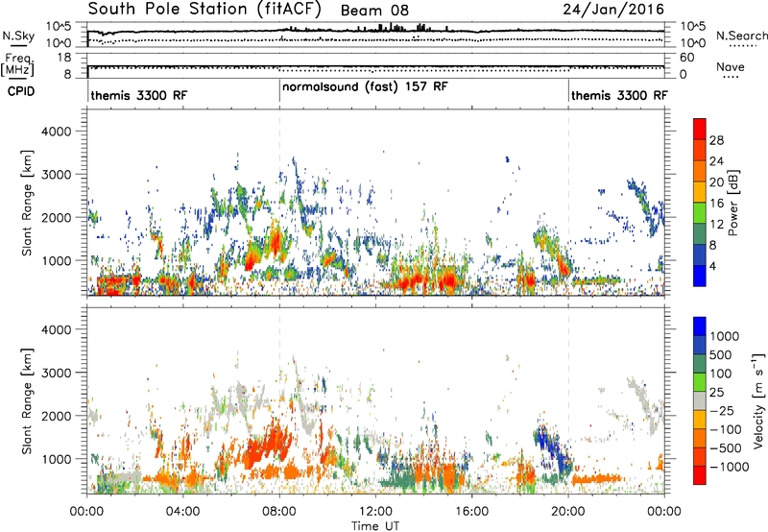Screen dimensions: 768x532
Task: Click the 'Velocity [m s-1]' colorbar label
Action: [758, 400]
